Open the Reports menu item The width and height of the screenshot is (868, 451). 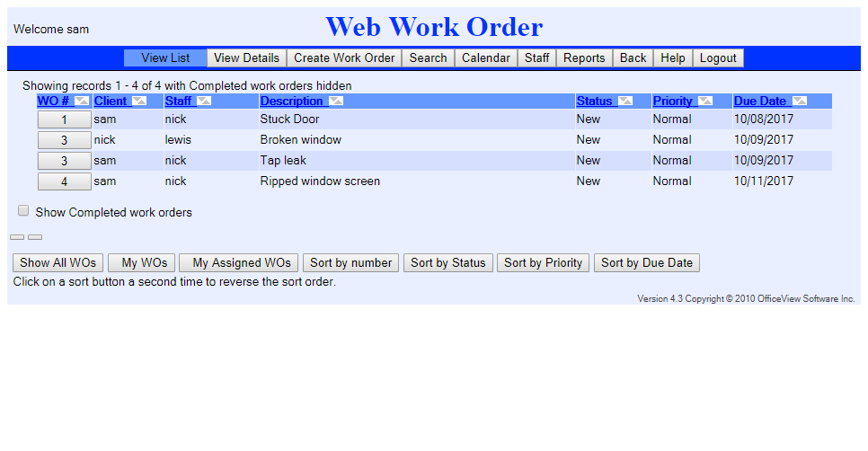(584, 58)
